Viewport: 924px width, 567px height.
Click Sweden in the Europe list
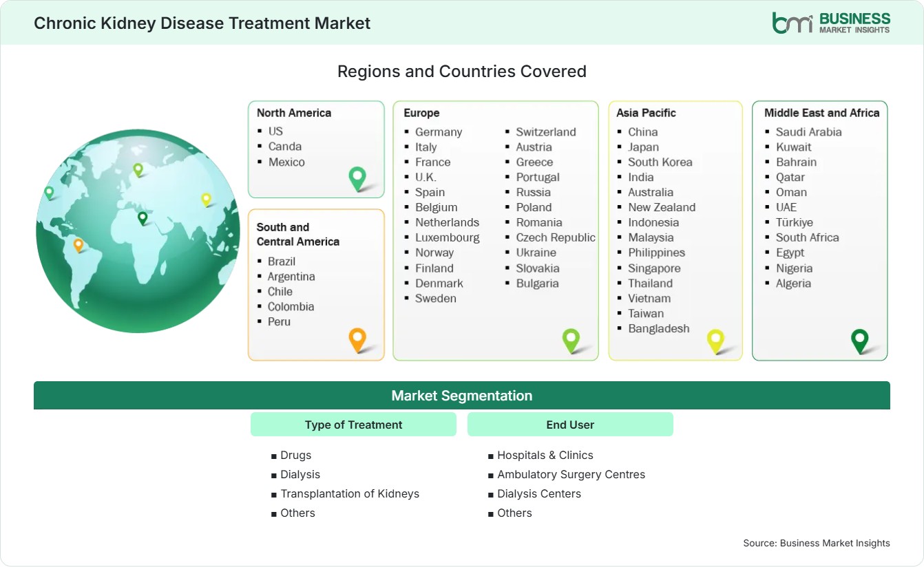(436, 299)
